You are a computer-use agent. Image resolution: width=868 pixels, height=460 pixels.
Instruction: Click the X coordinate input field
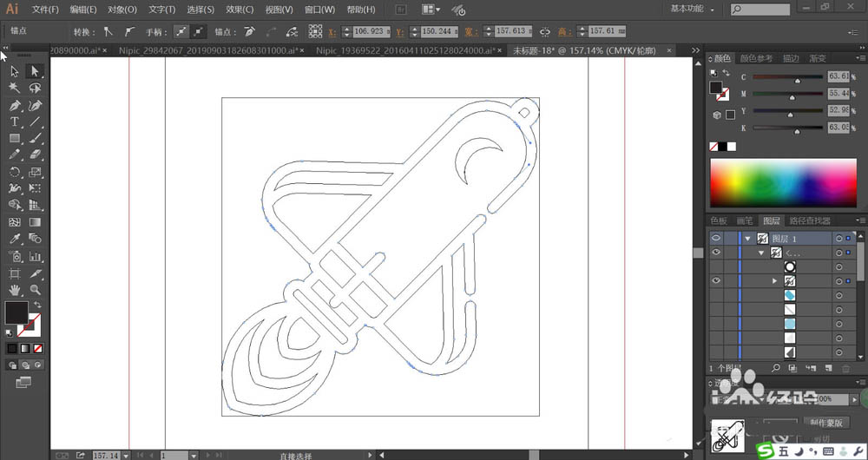[371, 31]
